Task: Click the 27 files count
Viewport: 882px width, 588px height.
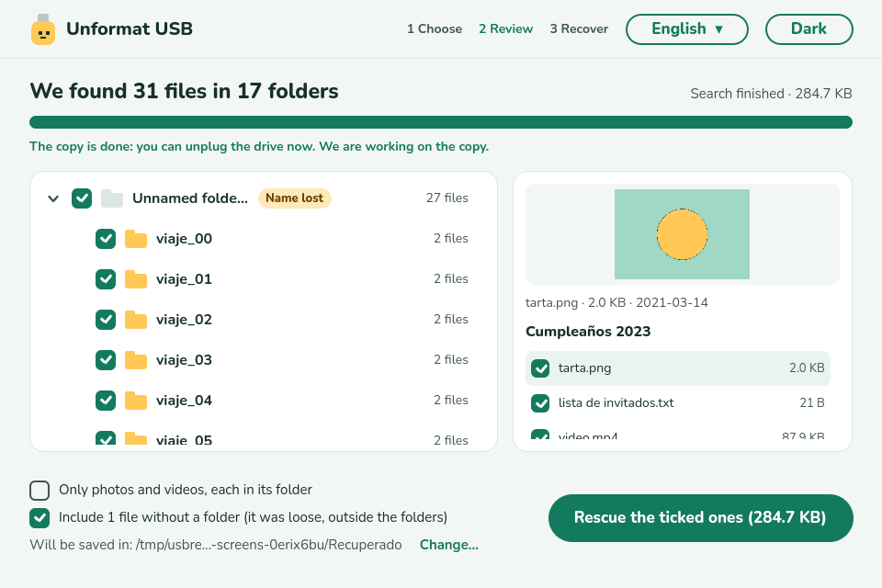Action: click(x=447, y=198)
